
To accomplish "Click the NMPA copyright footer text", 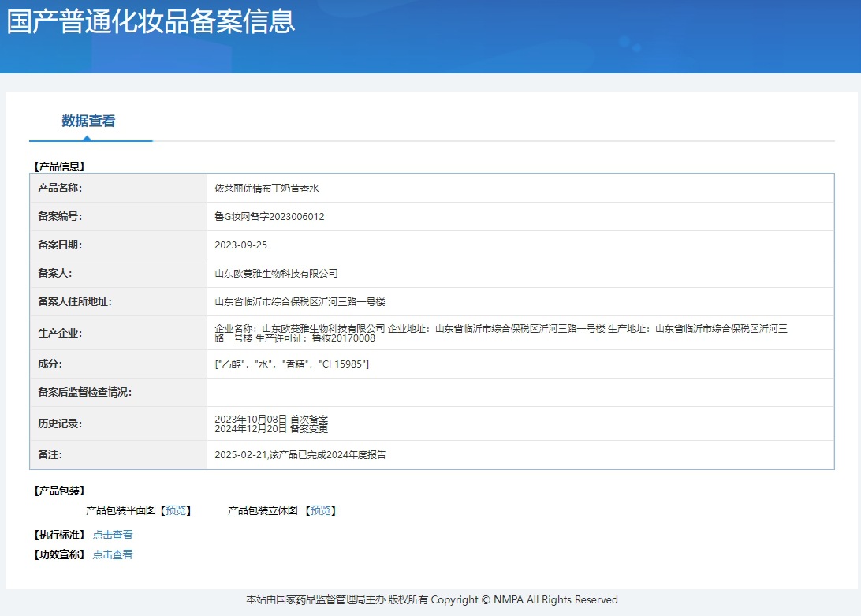I will (431, 600).
